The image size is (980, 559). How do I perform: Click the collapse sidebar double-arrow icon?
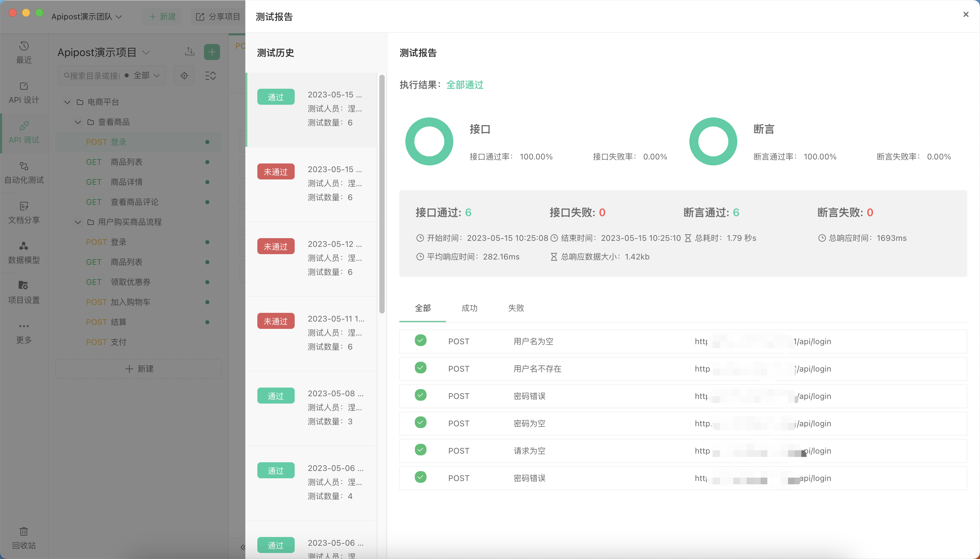(243, 547)
